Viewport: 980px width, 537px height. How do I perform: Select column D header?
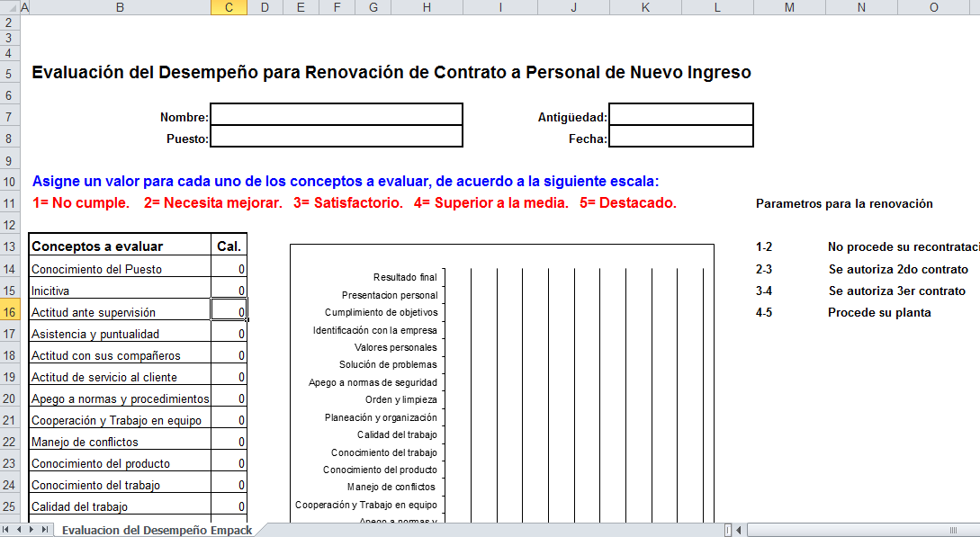265,7
